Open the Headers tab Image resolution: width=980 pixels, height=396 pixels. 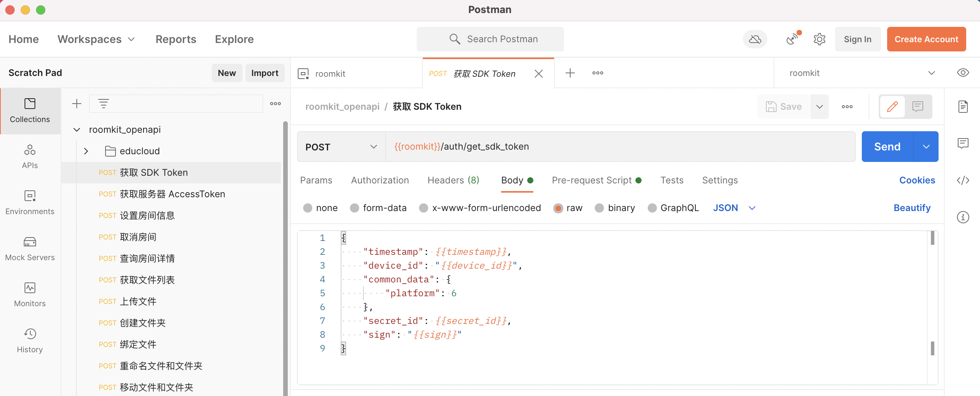tap(452, 180)
